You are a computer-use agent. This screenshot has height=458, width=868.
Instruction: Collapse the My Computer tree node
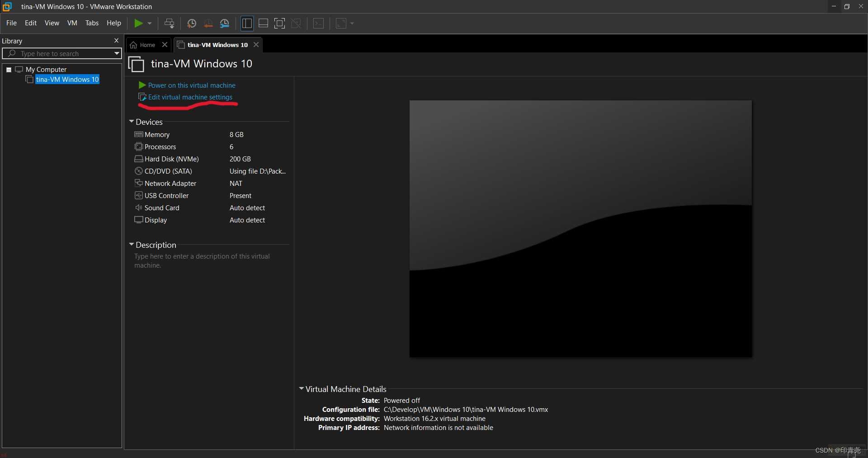pyautogui.click(x=9, y=70)
